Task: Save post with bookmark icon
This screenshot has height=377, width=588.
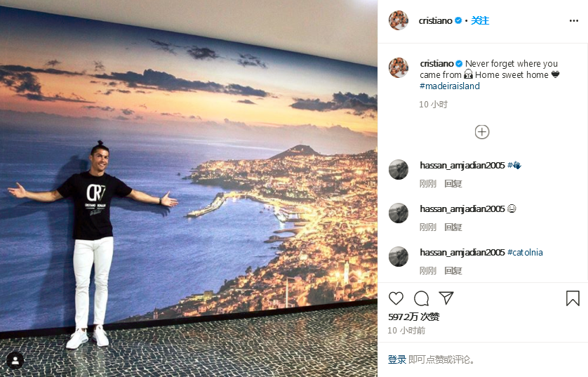Action: pyautogui.click(x=573, y=298)
